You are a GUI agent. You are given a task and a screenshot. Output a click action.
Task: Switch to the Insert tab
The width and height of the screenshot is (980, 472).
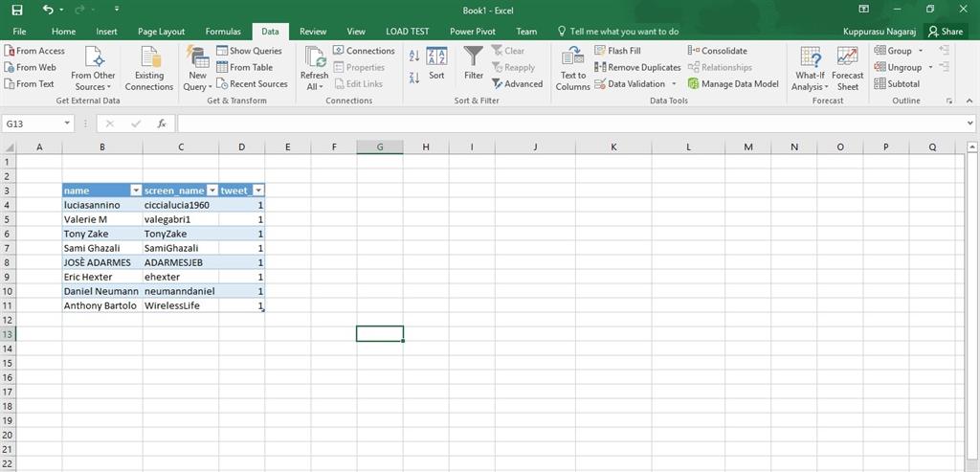(106, 32)
